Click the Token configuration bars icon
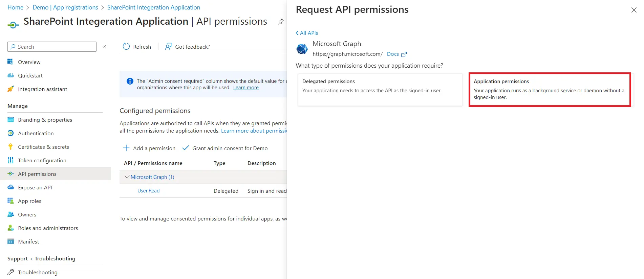Viewport: 644px width, 279px height. [10, 160]
